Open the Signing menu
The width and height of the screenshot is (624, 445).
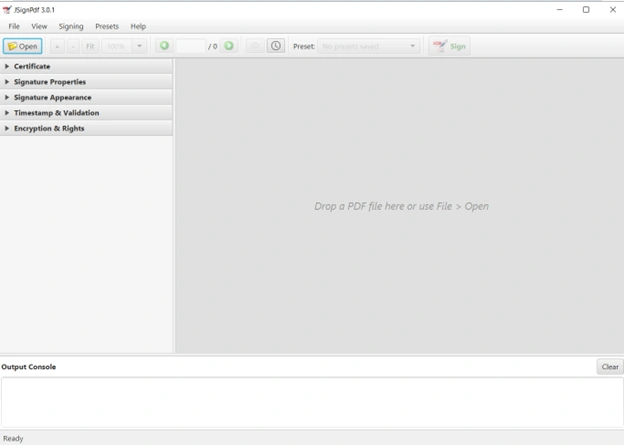pyautogui.click(x=71, y=26)
